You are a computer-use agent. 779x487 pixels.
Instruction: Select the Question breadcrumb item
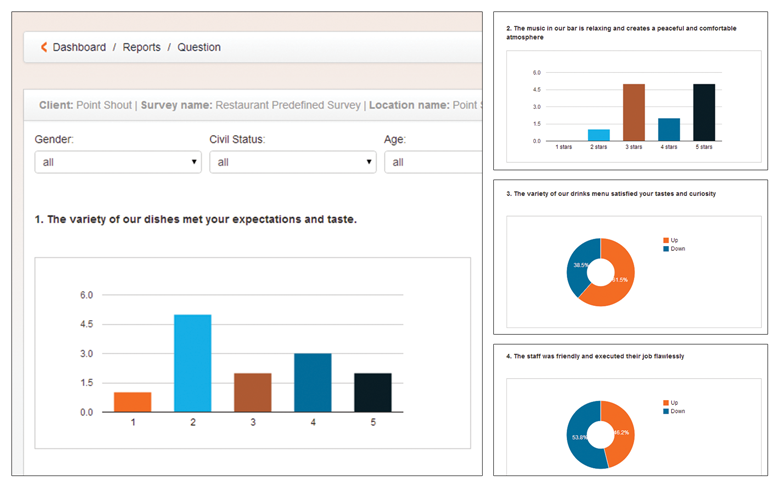199,47
